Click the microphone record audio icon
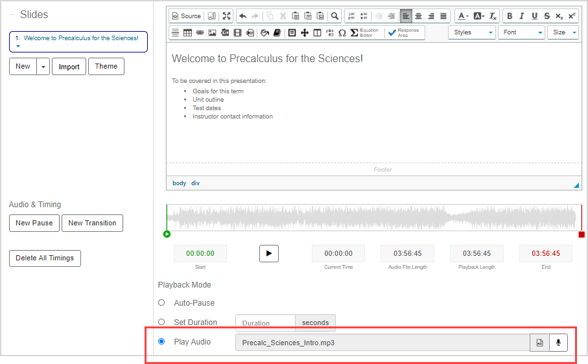The width and height of the screenshot is (588, 364). click(x=558, y=343)
